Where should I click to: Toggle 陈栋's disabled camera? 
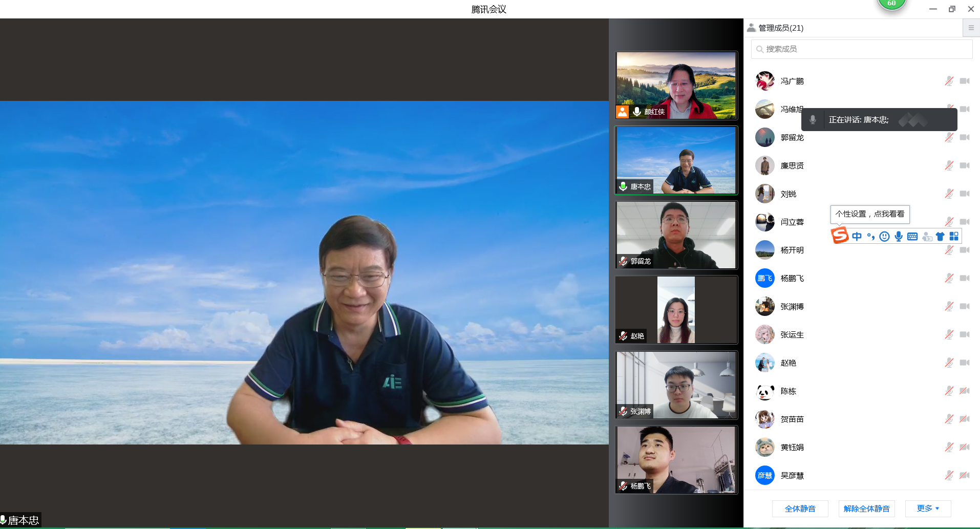[965, 391]
